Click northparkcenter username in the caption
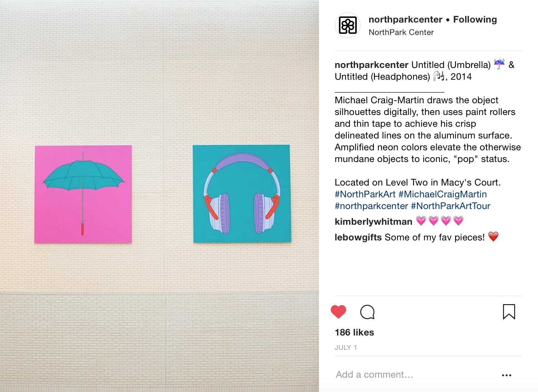Image resolution: width=538 pixels, height=392 pixels. coord(372,65)
